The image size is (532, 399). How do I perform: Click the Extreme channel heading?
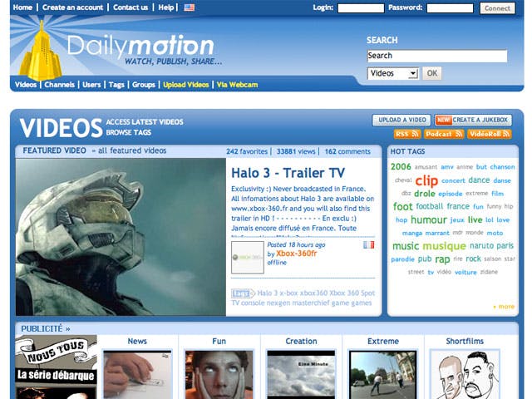tap(382, 341)
